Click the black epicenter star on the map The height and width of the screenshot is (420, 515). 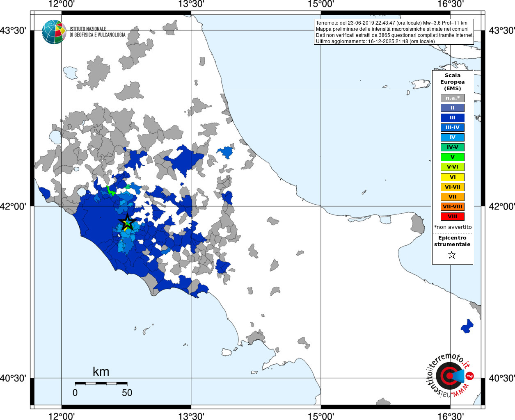pyautogui.click(x=127, y=222)
